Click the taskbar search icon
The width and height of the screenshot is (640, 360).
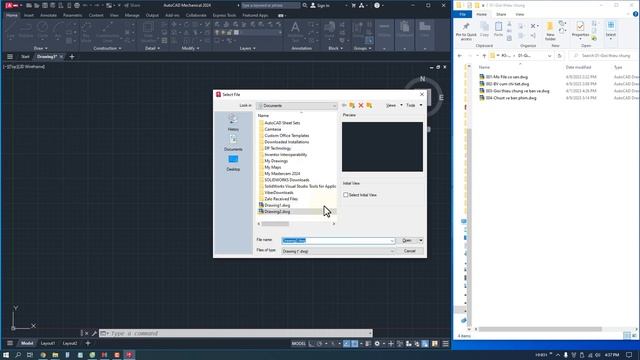(x=18, y=355)
